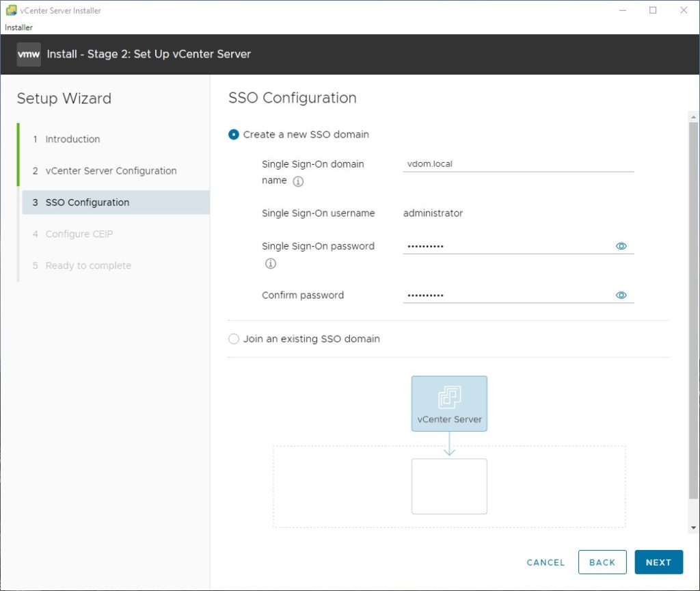Screen dimensions: 700x591
Task: Click the Stage 2 Set Up vCenter Server title
Action: click(x=148, y=54)
